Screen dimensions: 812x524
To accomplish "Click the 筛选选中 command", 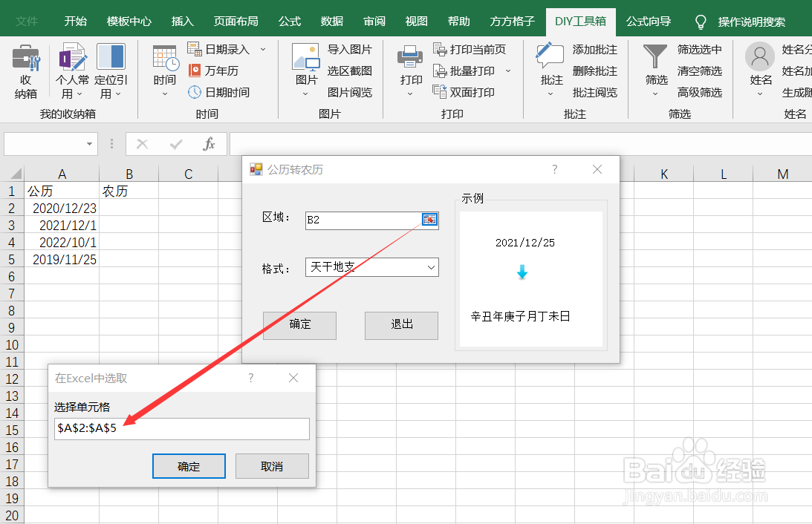I will coord(699,50).
